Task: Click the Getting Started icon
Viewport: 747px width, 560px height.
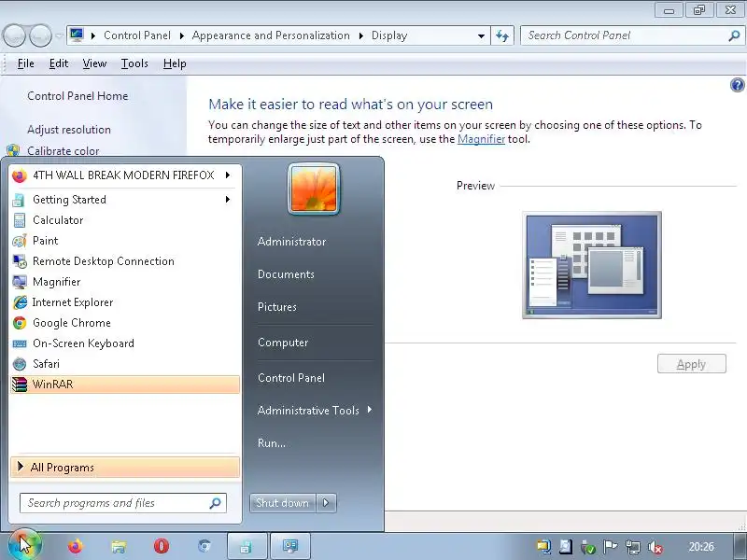Action: coord(19,200)
